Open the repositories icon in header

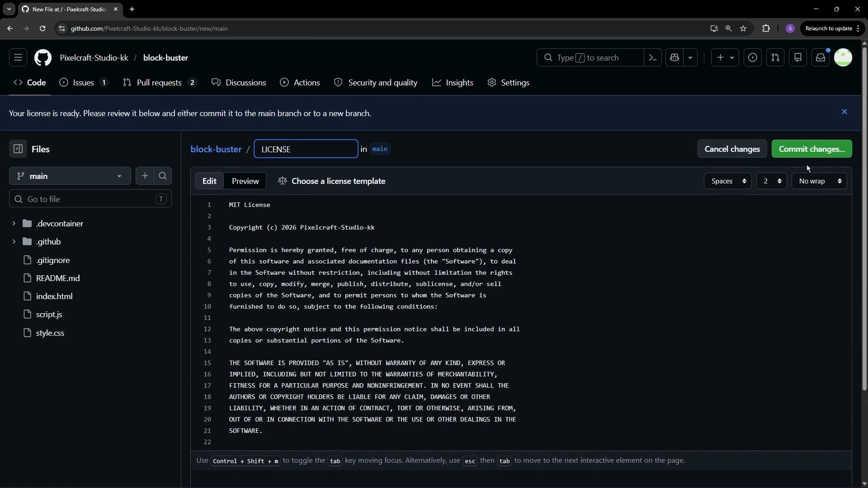[798, 58]
